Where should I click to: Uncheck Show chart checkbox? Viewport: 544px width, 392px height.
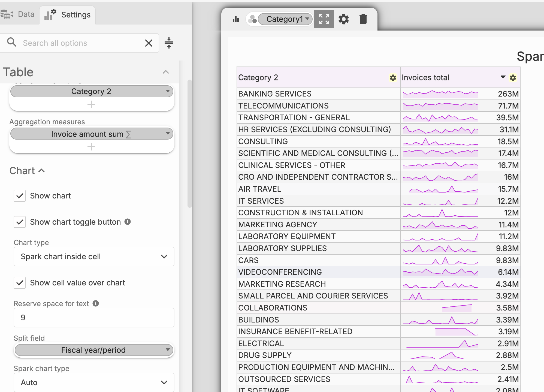coord(20,196)
